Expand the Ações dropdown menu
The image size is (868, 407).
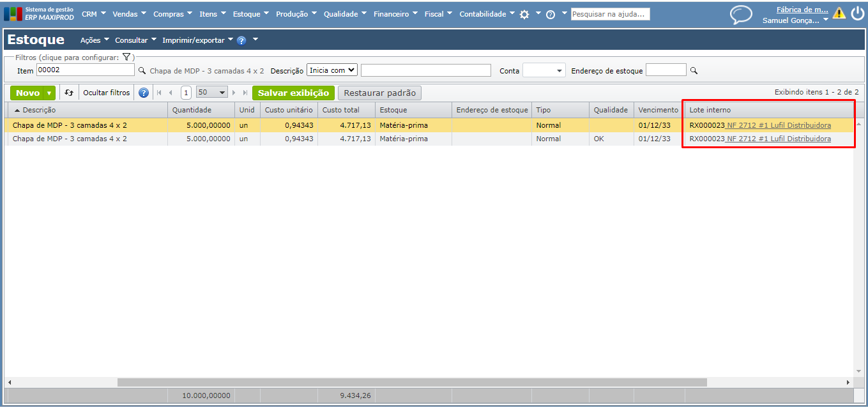pos(95,40)
